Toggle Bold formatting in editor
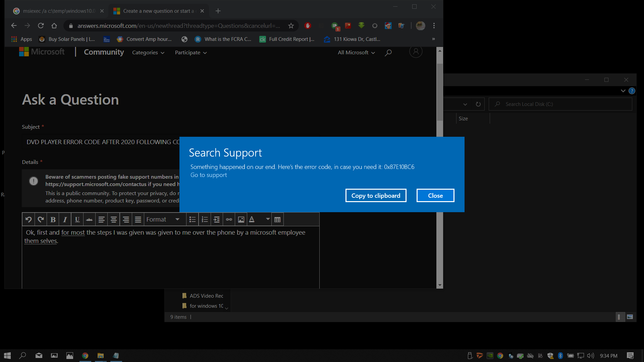This screenshot has width=644, height=362. click(53, 220)
